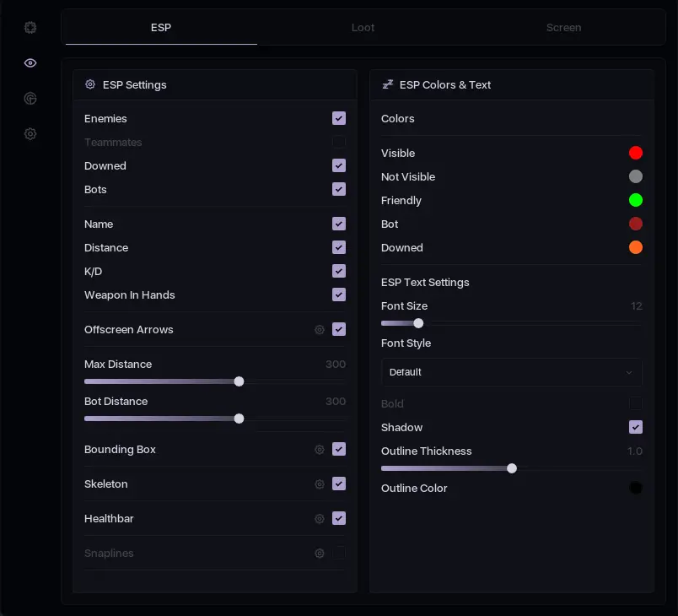The height and width of the screenshot is (616, 678).
Task: Enable the Teammates checkbox
Action: point(339,143)
